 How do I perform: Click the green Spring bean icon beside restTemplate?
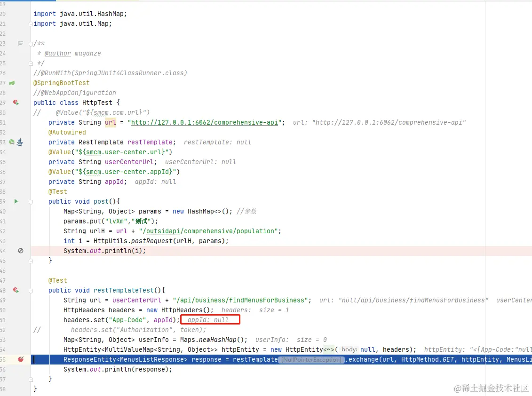click(x=12, y=142)
